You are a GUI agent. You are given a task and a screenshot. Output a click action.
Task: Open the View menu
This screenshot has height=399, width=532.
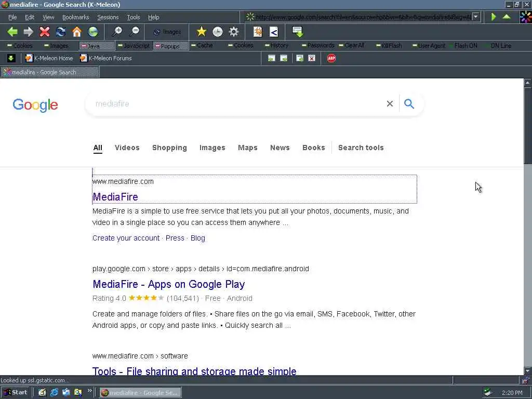click(48, 17)
